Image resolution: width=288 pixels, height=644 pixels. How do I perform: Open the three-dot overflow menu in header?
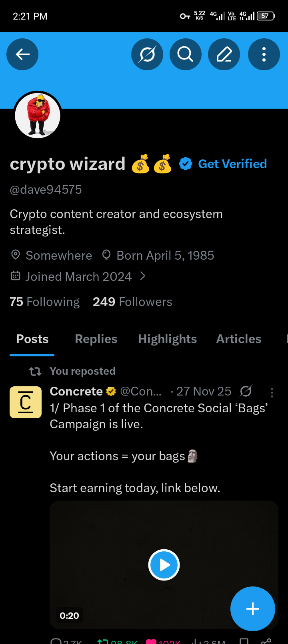pyautogui.click(x=264, y=54)
